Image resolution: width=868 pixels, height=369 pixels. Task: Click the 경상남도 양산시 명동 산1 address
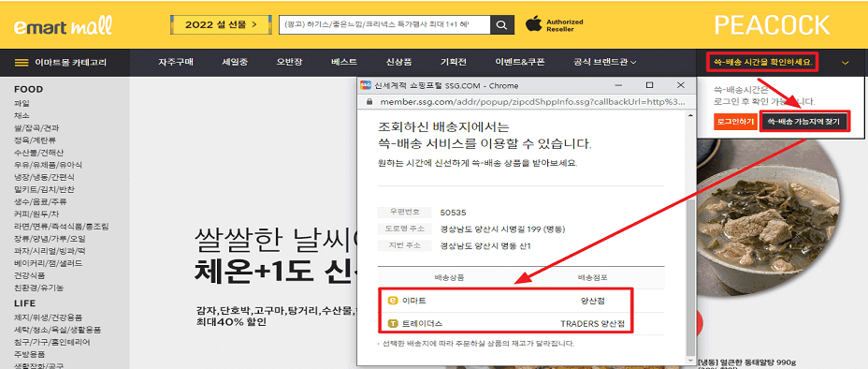click(485, 245)
